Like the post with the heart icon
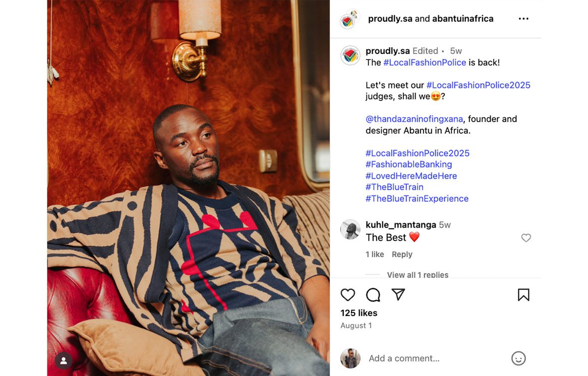The height and width of the screenshot is (376, 588). tap(347, 295)
